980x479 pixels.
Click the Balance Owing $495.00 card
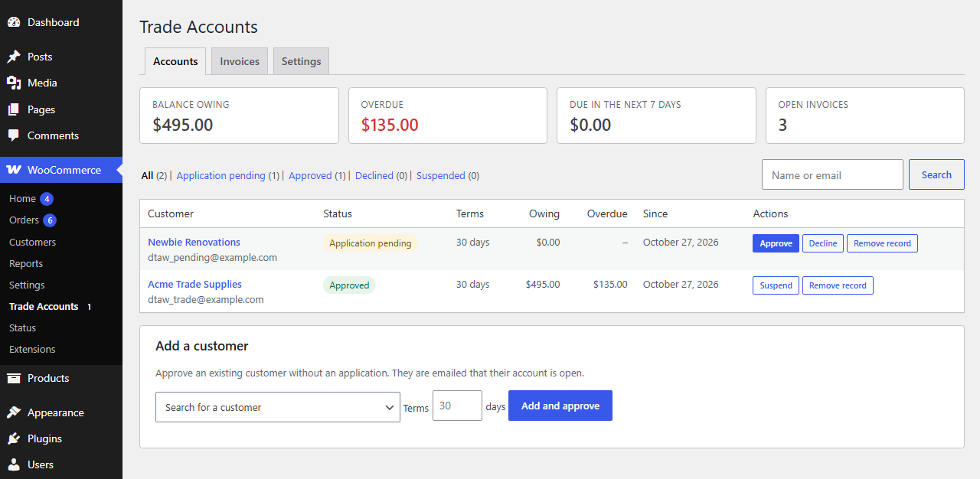(239, 116)
